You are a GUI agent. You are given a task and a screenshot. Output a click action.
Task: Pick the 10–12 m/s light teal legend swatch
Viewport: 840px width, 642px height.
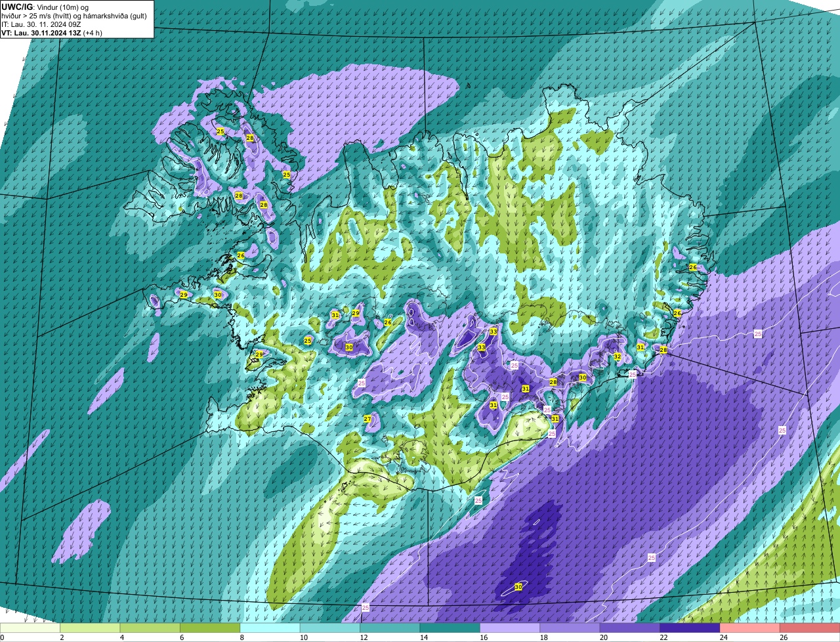(330, 628)
